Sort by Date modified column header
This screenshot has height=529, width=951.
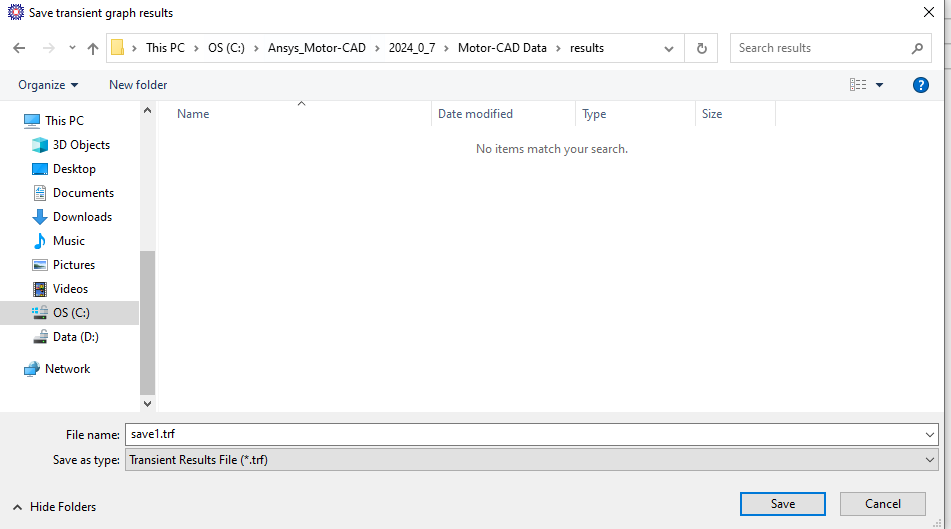click(475, 114)
